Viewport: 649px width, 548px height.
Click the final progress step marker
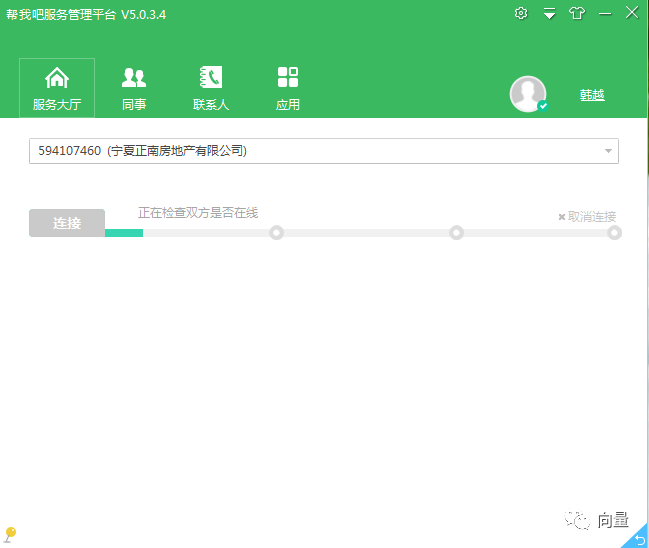click(614, 233)
